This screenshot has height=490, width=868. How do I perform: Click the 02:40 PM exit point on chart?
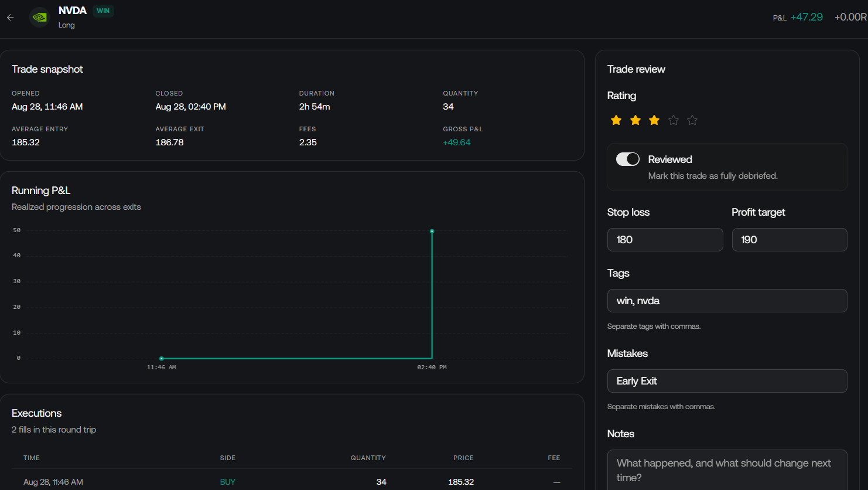[432, 232]
